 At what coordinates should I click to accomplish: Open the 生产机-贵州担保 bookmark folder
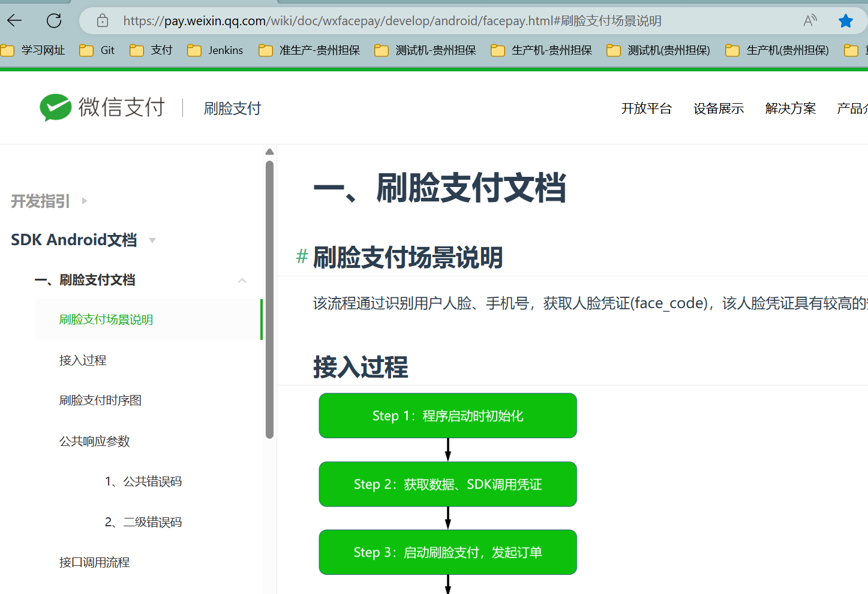(542, 50)
